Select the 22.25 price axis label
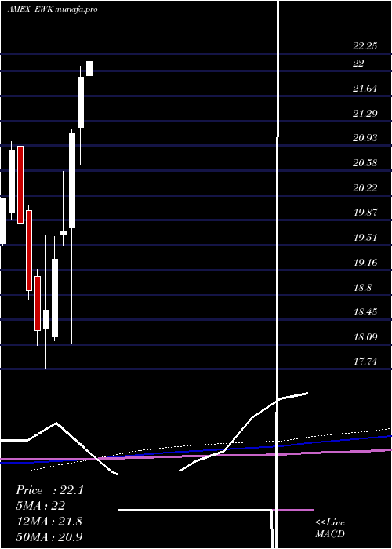392x549 pixels. pyautogui.click(x=365, y=45)
